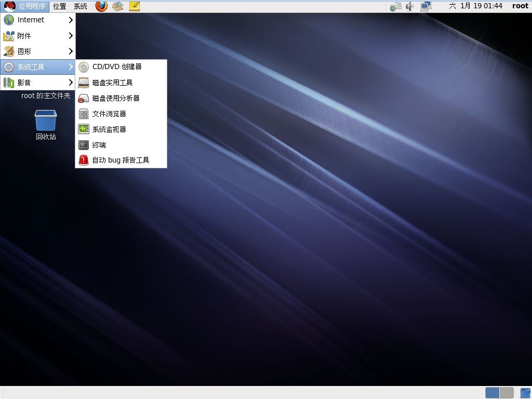Image resolution: width=532 pixels, height=399 pixels.
Task: Click the network drive status icon
Action: (395, 6)
